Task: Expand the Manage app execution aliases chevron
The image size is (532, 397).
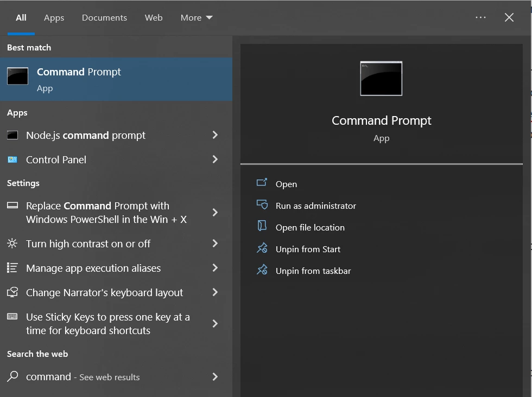Action: coord(215,268)
